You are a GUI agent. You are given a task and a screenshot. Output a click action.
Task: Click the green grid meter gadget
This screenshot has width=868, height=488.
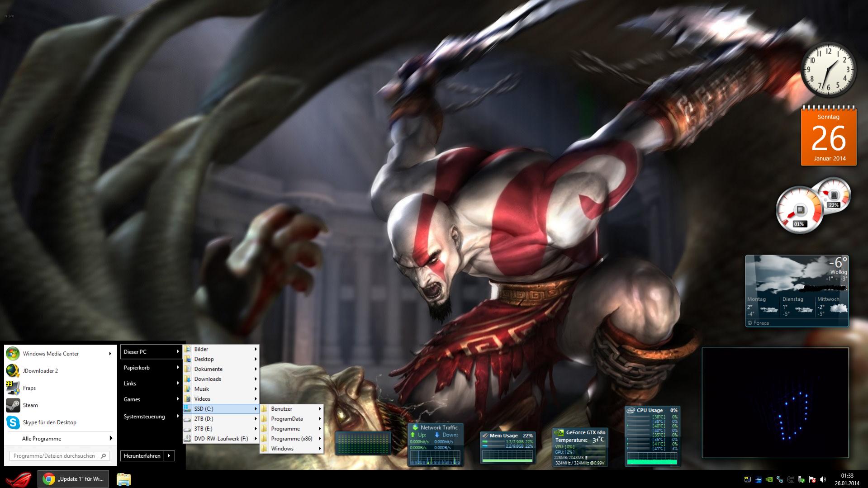click(x=363, y=443)
